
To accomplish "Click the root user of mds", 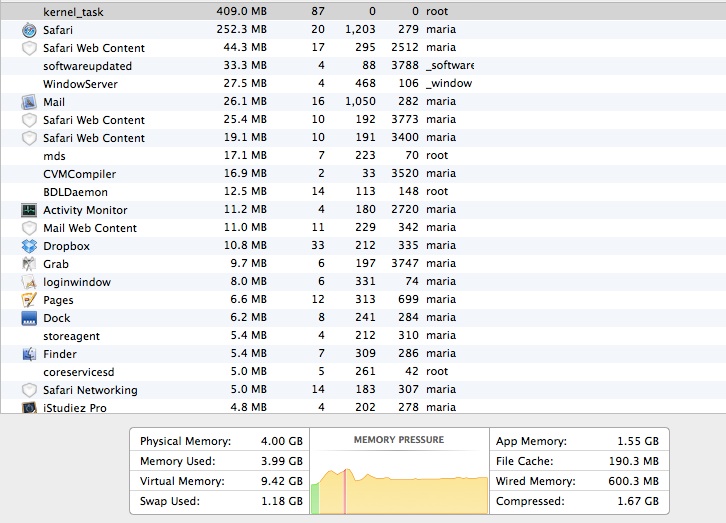I will 437,155.
